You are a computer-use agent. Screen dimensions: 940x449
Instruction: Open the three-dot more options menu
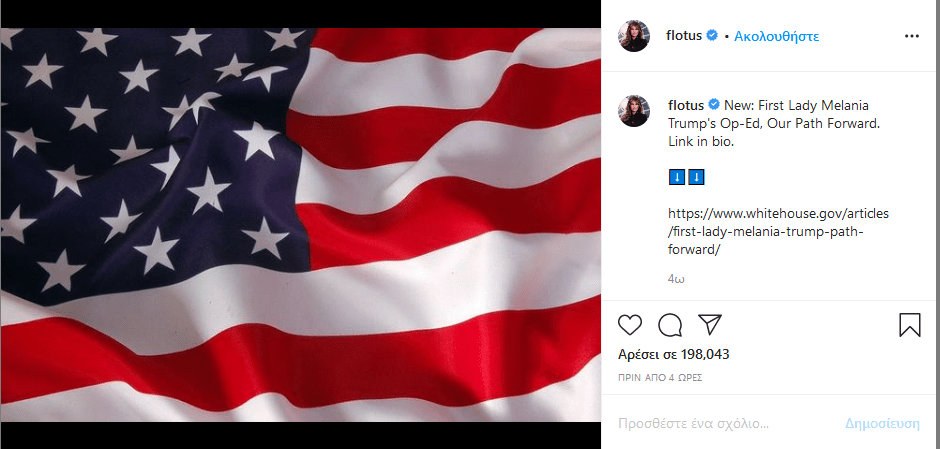tap(911, 36)
